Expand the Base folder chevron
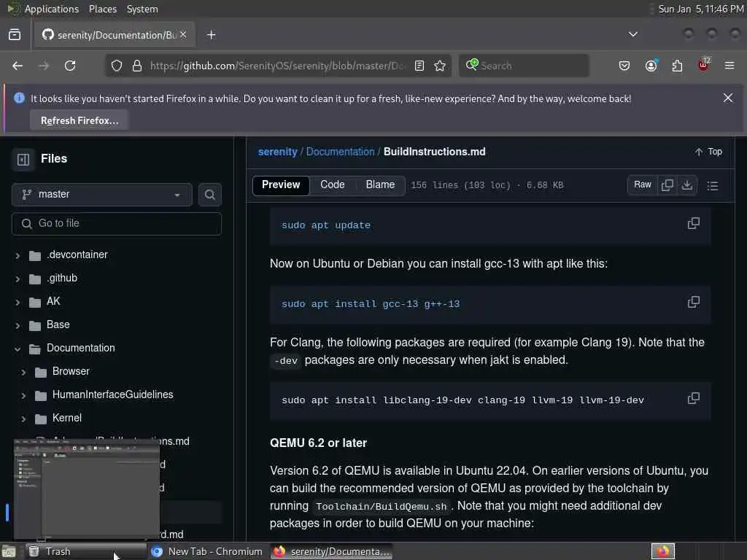Viewport: 747px width, 560px height. [x=18, y=326]
